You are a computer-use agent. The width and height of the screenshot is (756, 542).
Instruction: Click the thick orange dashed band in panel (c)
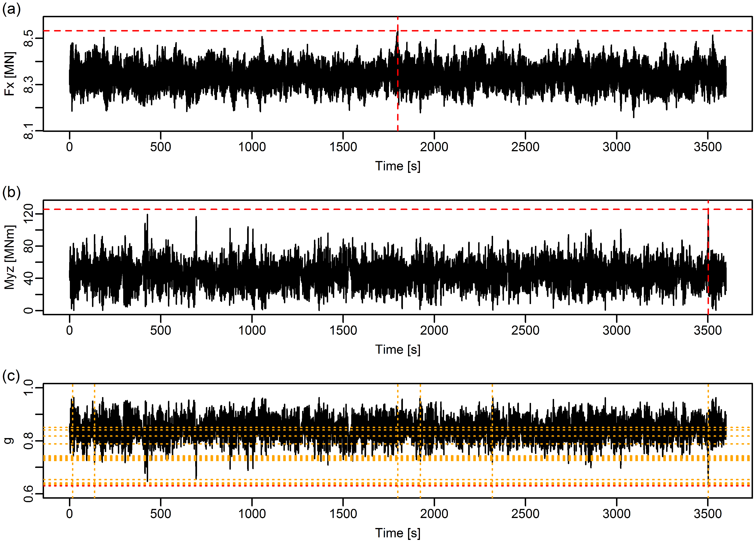pyautogui.click(x=398, y=458)
